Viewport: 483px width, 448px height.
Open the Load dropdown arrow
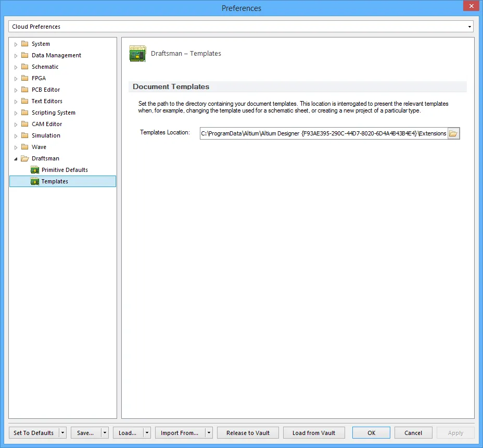click(147, 433)
